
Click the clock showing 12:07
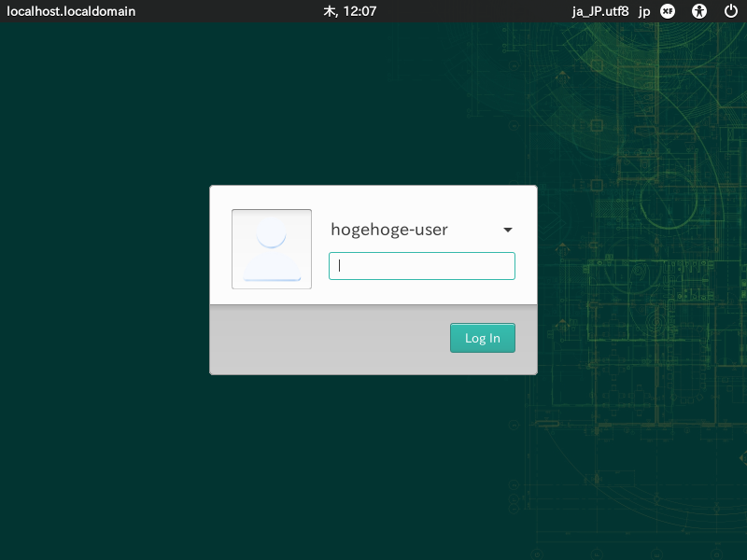click(x=350, y=11)
